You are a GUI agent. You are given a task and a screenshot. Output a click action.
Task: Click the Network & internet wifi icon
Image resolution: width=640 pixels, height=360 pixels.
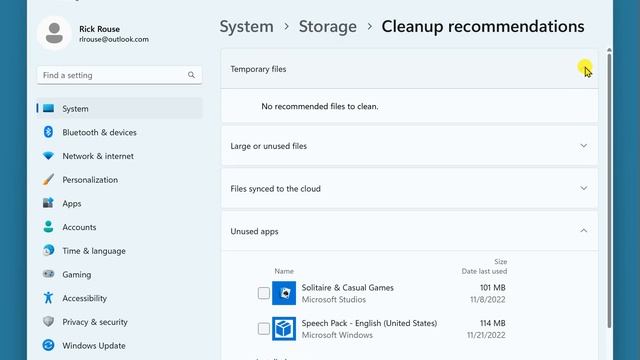[x=48, y=156]
